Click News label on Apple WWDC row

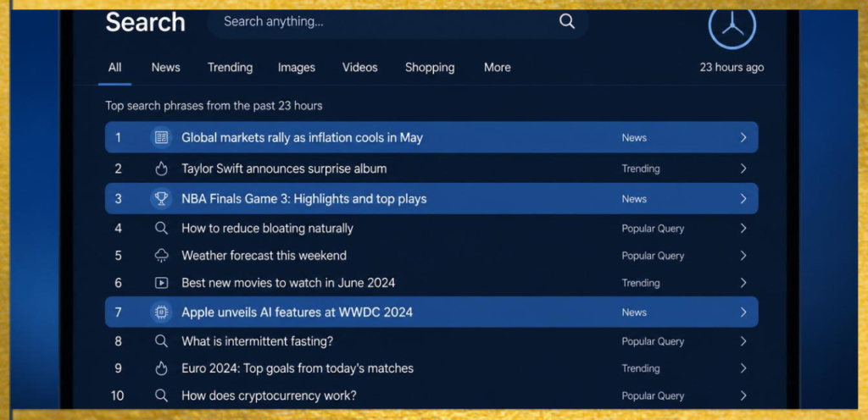[634, 312]
